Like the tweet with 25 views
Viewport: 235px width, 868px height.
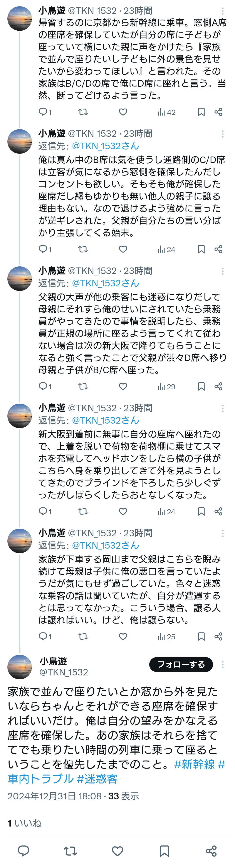click(x=123, y=636)
